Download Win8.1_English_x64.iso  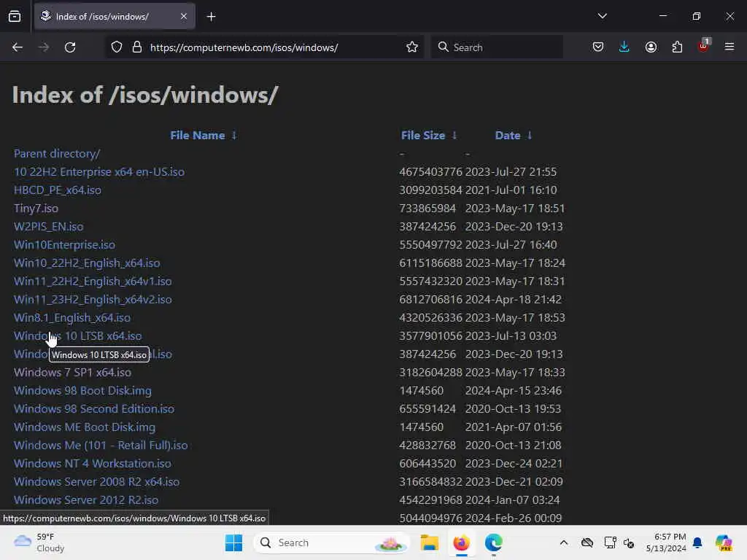(72, 318)
